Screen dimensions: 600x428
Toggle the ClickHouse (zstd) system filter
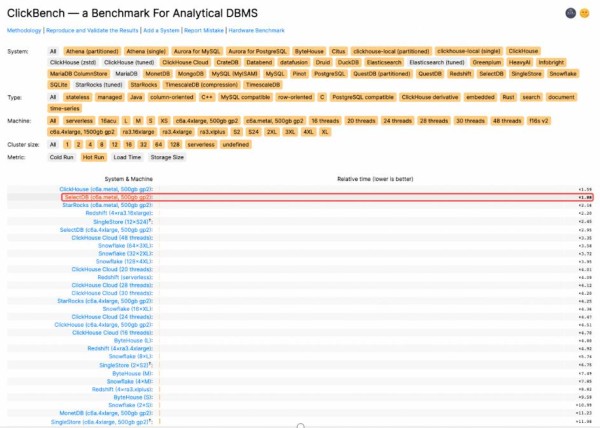(73, 62)
